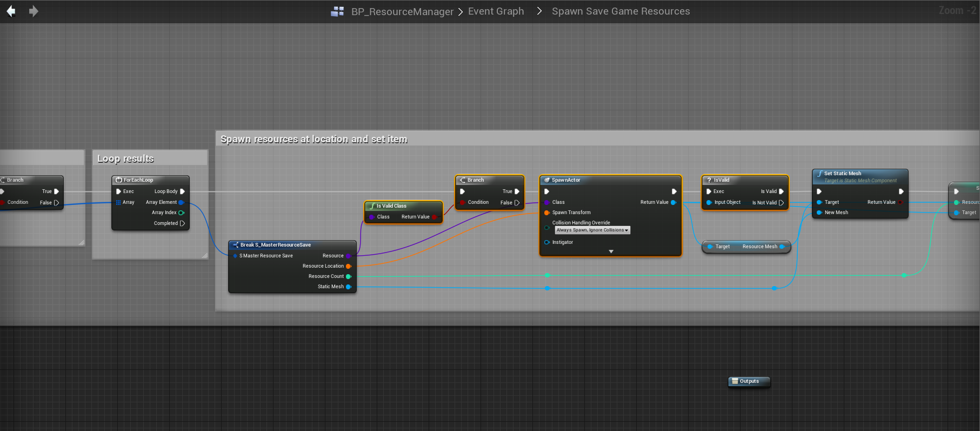Click the Static Mesh output pin
This screenshot has height=431, width=980.
click(x=348, y=287)
